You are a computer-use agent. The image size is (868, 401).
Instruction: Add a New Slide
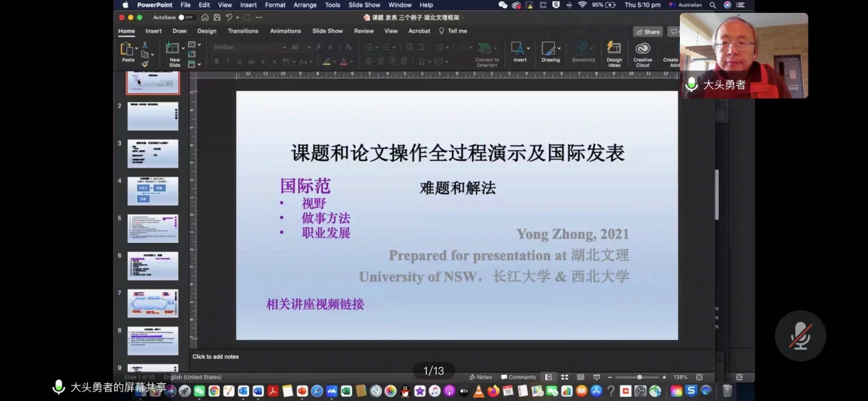coord(174,51)
